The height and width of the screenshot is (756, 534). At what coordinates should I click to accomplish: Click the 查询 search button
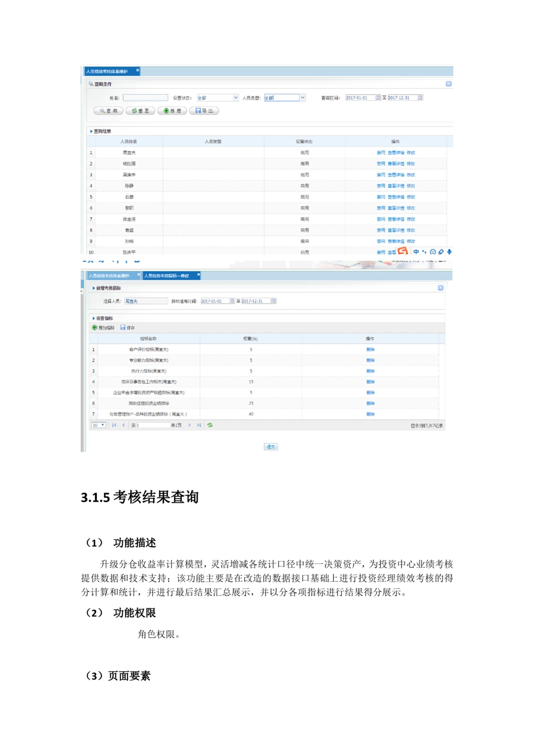108,111
